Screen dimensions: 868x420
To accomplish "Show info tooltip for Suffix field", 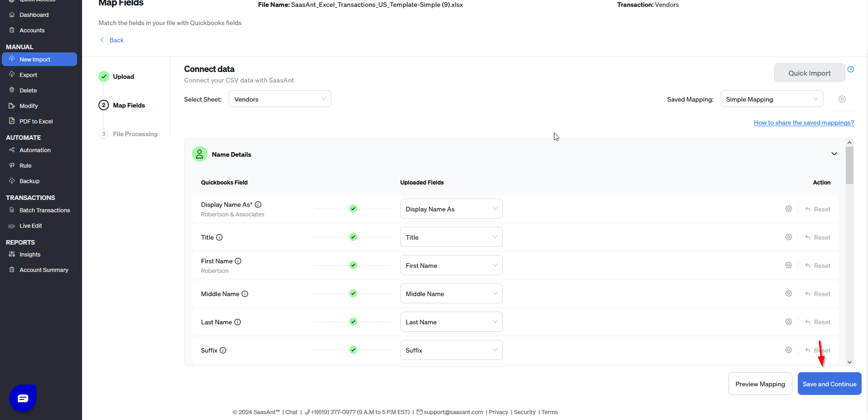I will click(x=223, y=350).
